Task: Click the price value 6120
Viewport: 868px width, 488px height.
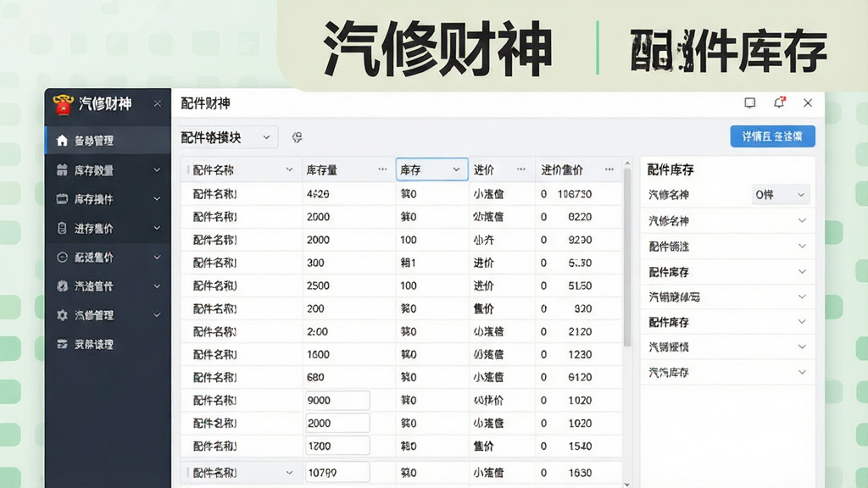Action: click(580, 377)
